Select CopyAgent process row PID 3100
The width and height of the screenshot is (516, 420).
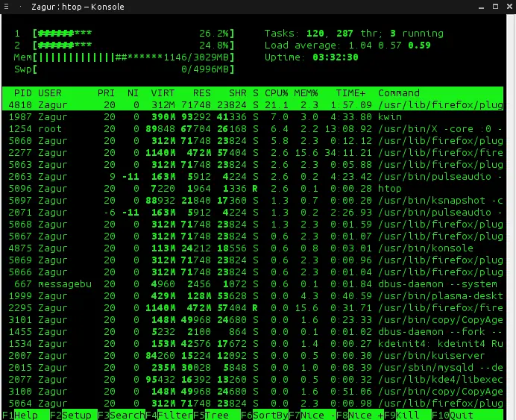tap(253, 392)
